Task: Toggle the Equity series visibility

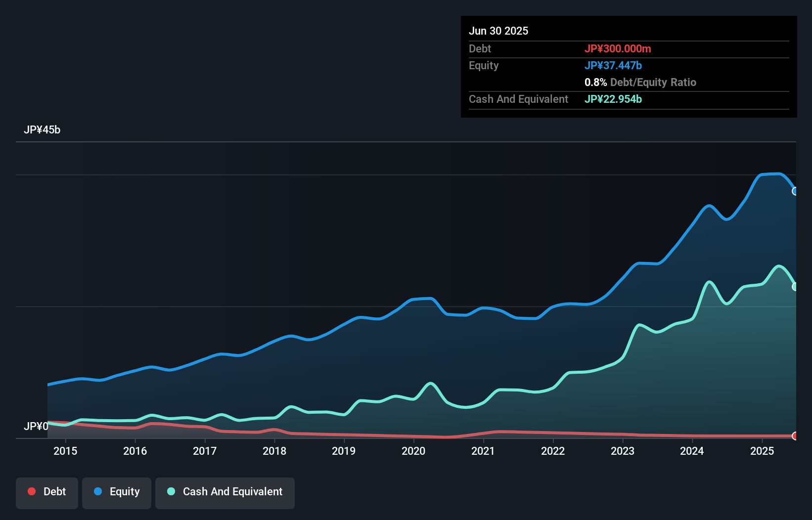Action: pyautogui.click(x=117, y=492)
